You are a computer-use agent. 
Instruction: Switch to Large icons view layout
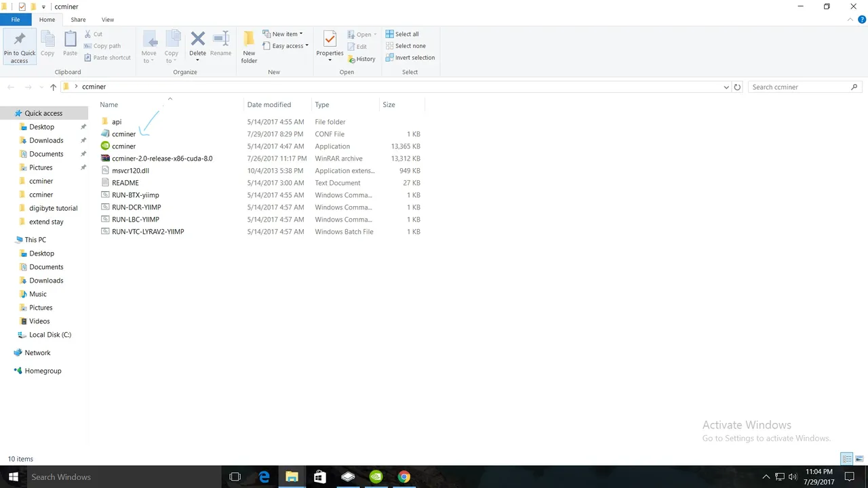click(x=859, y=459)
